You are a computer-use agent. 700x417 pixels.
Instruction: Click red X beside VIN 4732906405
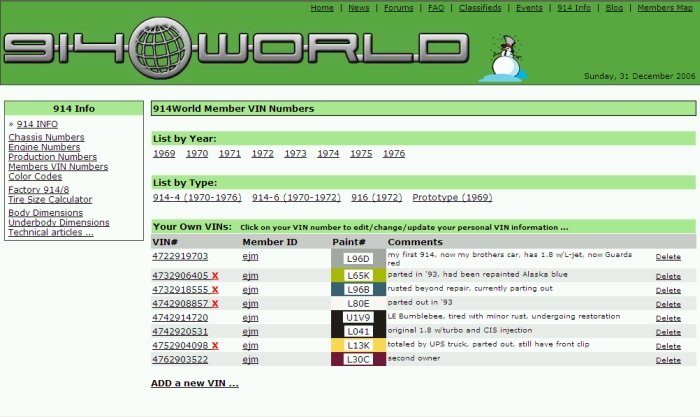pyautogui.click(x=215, y=276)
